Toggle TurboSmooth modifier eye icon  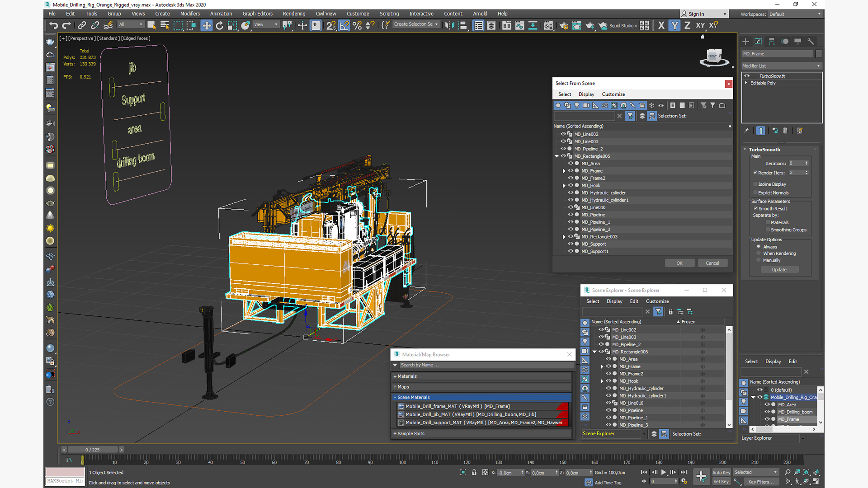click(747, 76)
